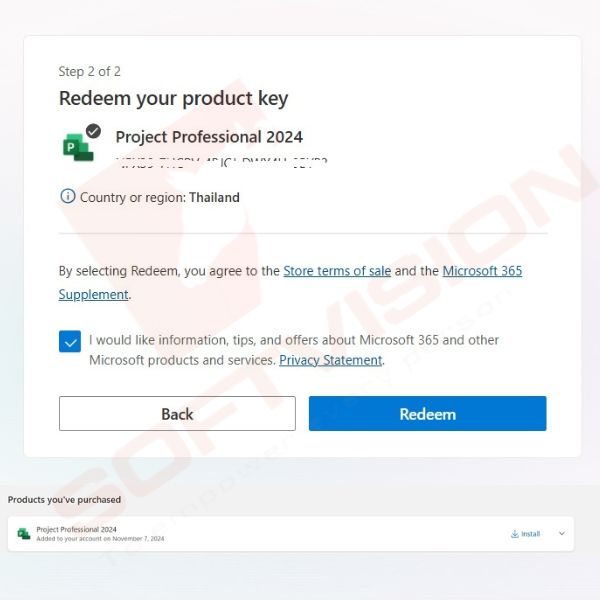Click the blue Redeem button
This screenshot has height=600, width=600.
[427, 413]
